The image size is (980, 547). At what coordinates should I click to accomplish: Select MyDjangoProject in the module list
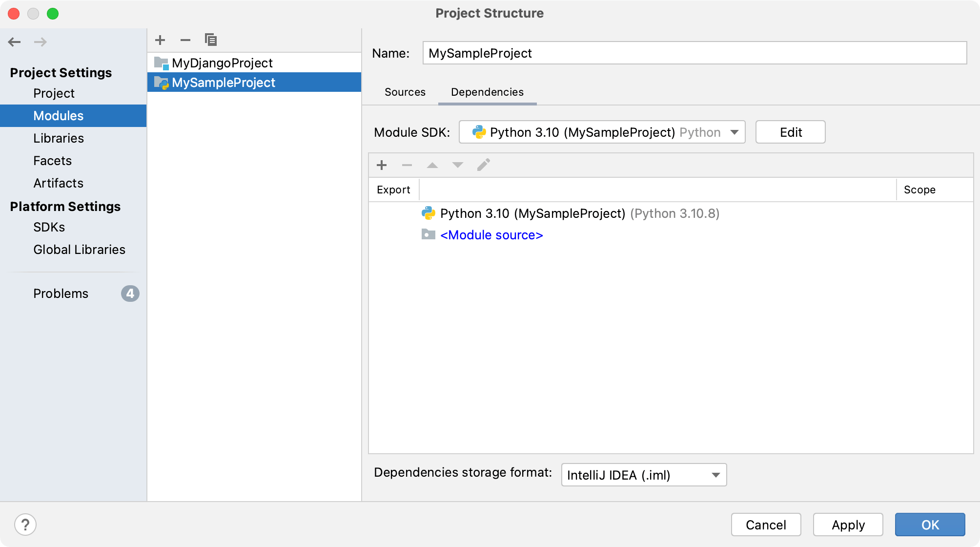point(223,63)
